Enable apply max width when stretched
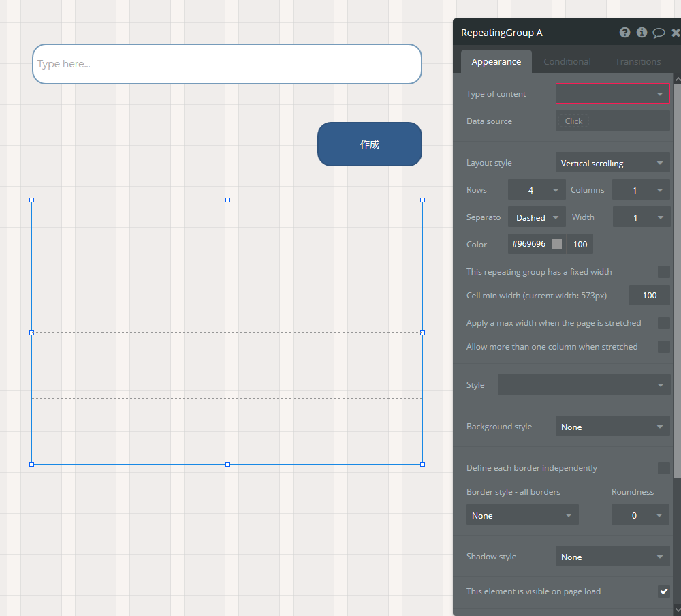 coord(663,323)
